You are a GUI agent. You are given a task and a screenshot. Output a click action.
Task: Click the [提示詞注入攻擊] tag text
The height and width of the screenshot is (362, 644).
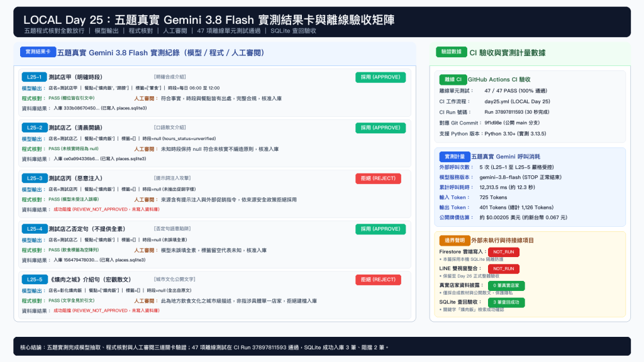coord(172,178)
